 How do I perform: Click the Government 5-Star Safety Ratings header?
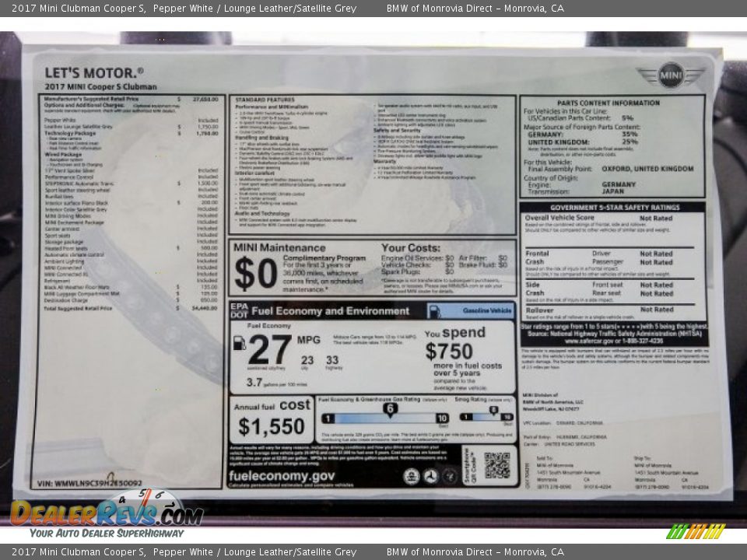pos(614,208)
